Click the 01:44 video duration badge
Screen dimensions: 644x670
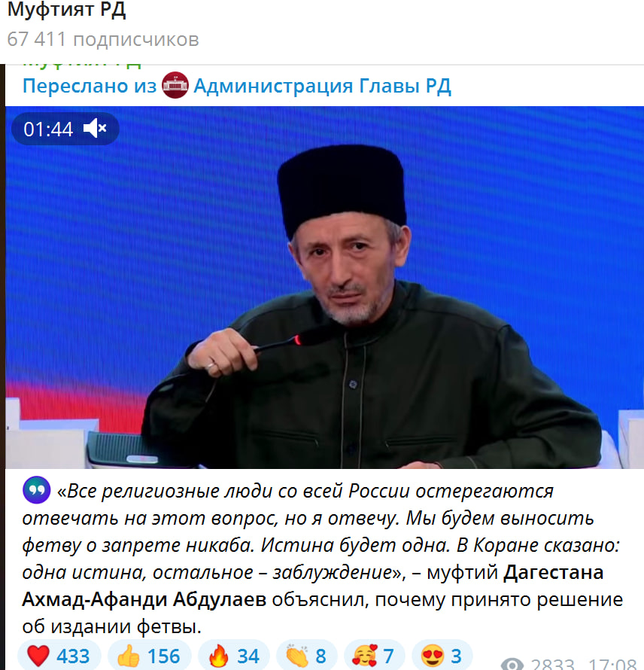(x=48, y=129)
